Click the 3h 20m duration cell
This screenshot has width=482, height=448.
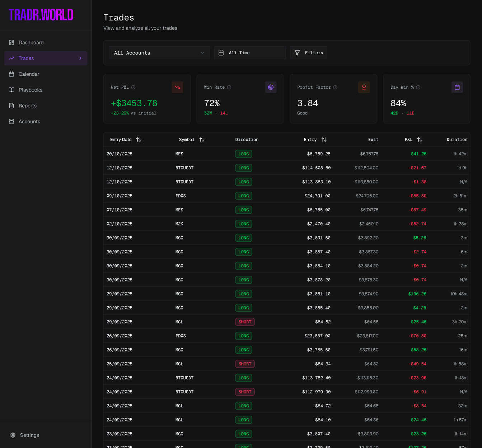[x=460, y=322]
